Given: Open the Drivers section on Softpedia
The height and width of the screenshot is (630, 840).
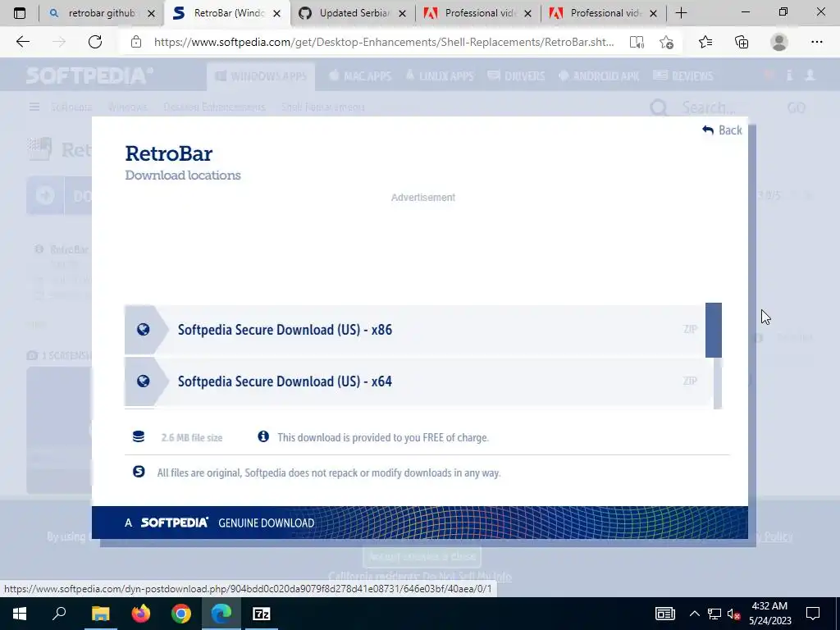Looking at the screenshot, I should 517,76.
